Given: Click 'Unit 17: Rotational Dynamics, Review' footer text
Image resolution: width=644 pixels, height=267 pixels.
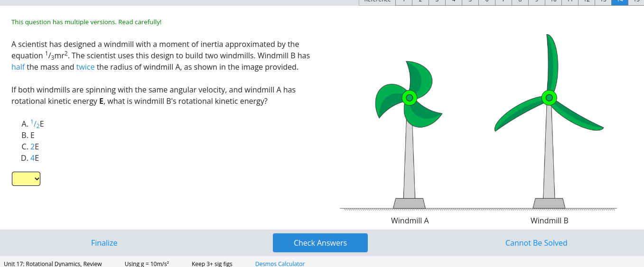Looking at the screenshot, I should (53, 264).
